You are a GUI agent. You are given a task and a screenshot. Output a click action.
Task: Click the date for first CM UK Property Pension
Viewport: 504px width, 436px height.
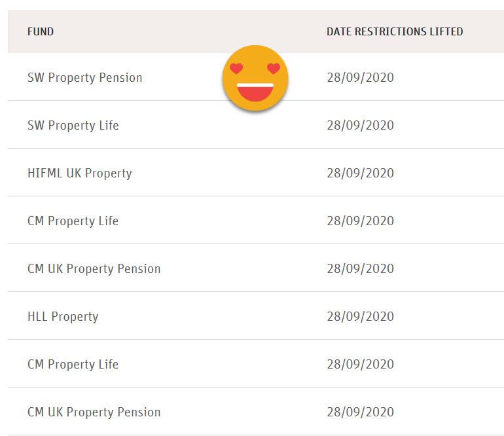click(360, 269)
